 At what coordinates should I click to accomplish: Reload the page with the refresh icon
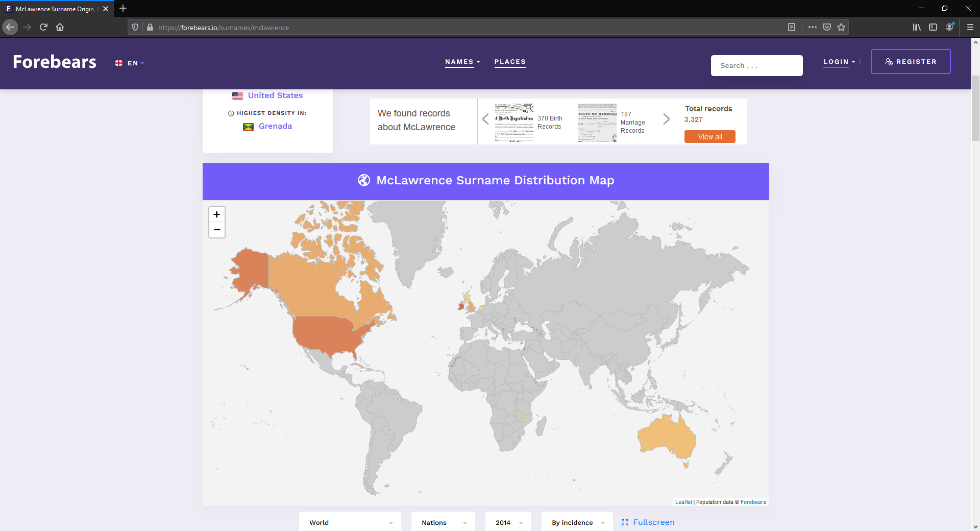click(43, 27)
